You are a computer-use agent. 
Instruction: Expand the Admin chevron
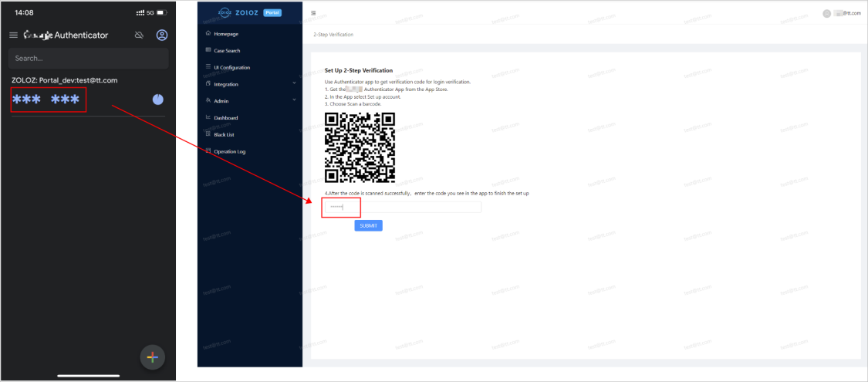point(295,100)
